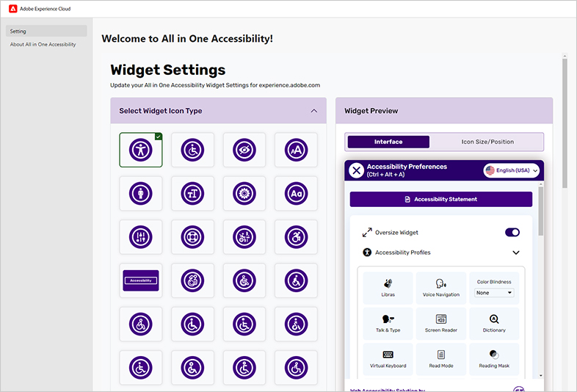Select the gear cog widget icon
Image resolution: width=577 pixels, height=392 pixels.
pos(244,194)
